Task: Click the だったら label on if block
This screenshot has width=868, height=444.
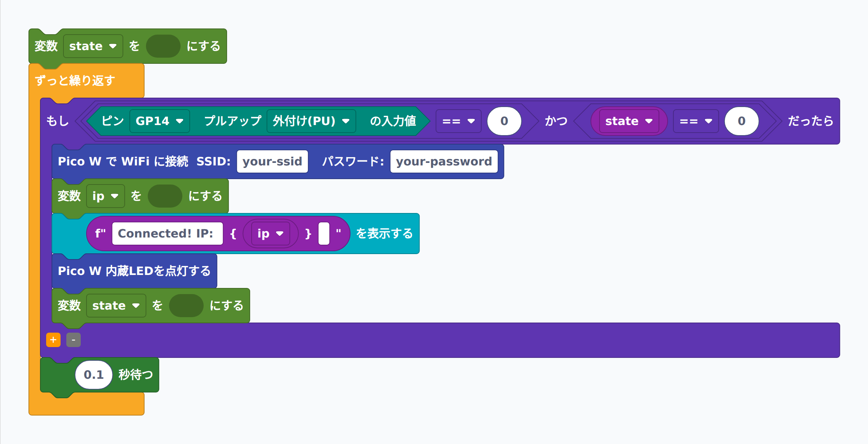Action: tap(811, 121)
